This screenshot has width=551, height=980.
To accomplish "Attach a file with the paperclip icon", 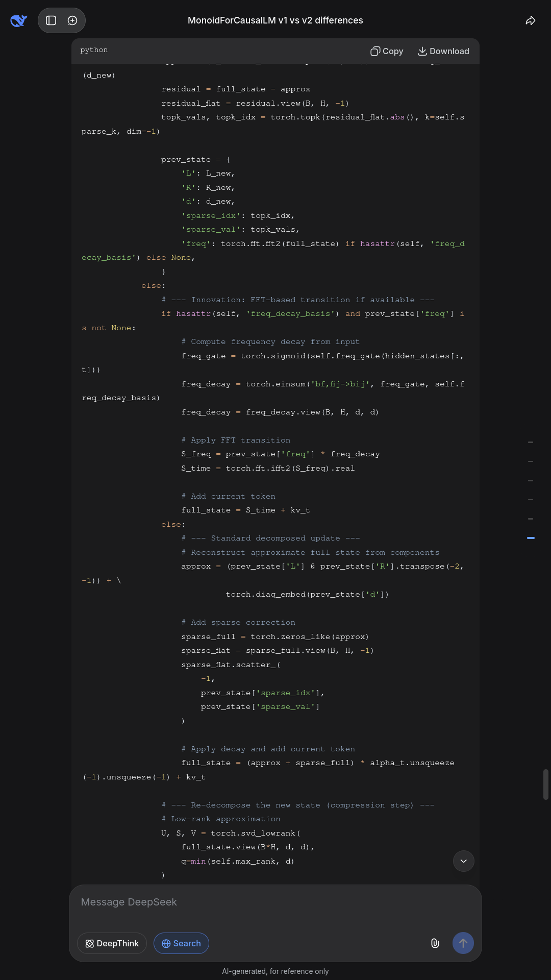I will pyautogui.click(x=435, y=943).
